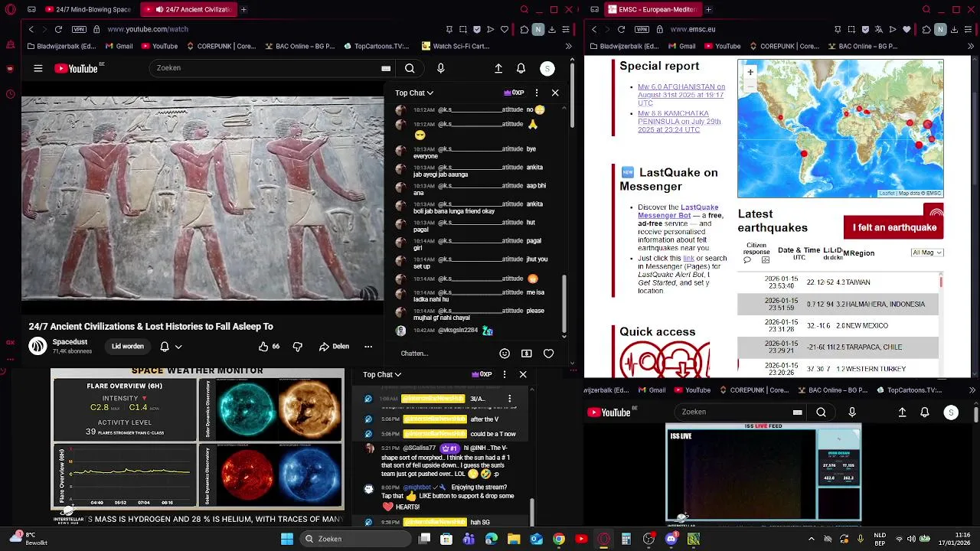Image resolution: width=980 pixels, height=551 pixels.
Task: Open emoji picker in the chat input
Action: [x=505, y=354]
